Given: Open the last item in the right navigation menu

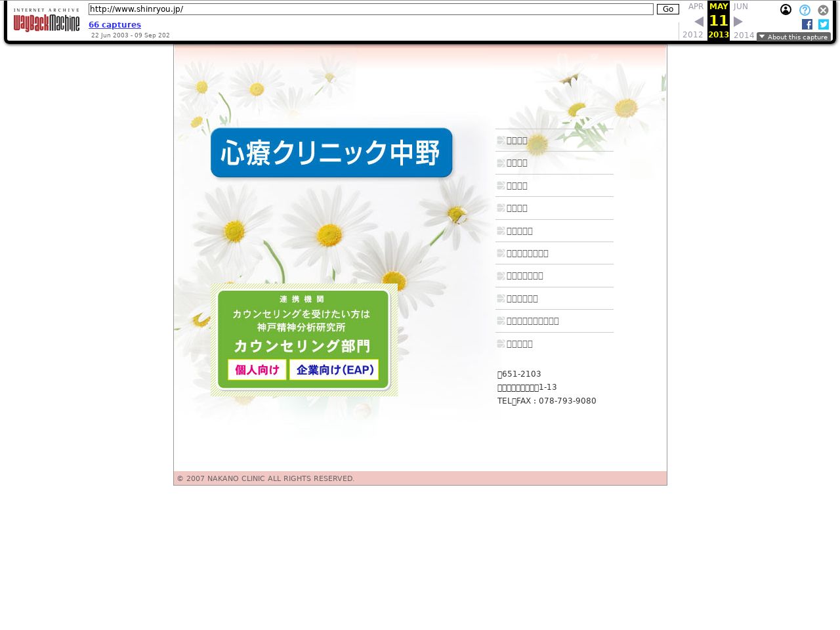Looking at the screenshot, I should tap(520, 344).
